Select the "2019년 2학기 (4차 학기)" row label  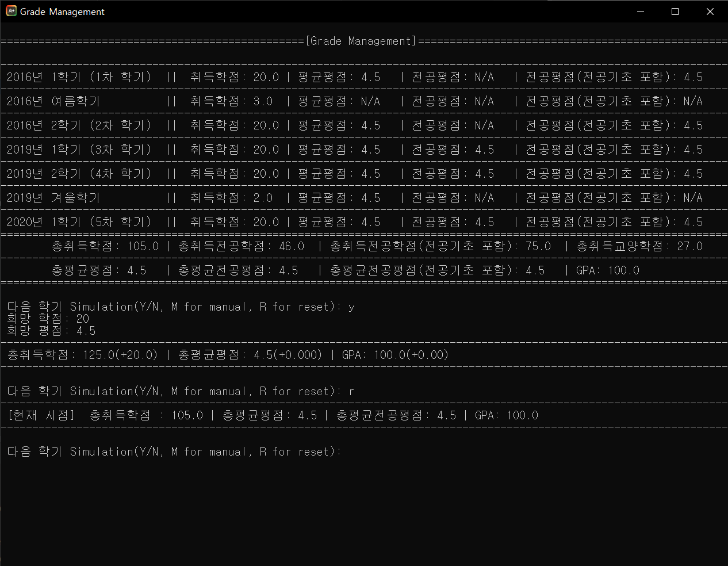click(x=79, y=174)
